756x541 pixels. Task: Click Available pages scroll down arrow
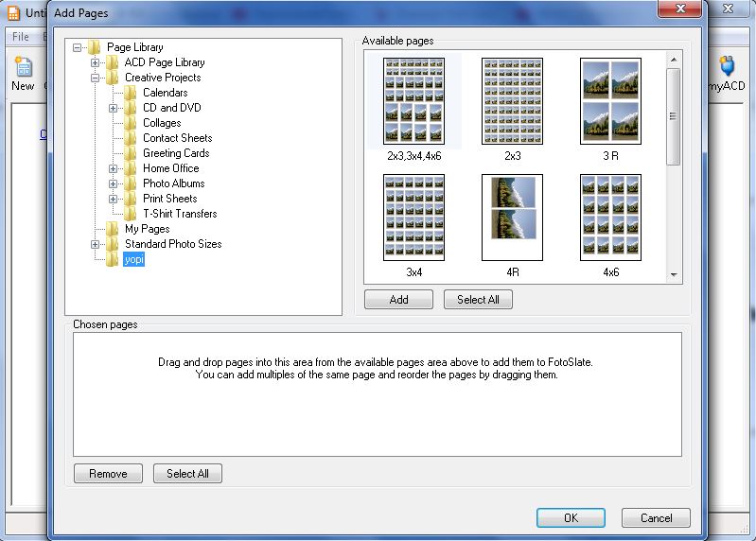click(674, 274)
